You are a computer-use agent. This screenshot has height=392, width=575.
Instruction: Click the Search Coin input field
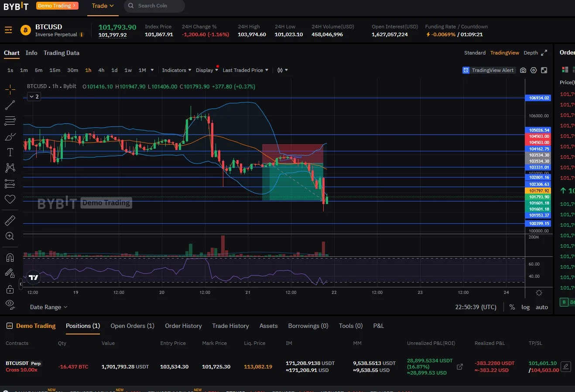point(154,6)
